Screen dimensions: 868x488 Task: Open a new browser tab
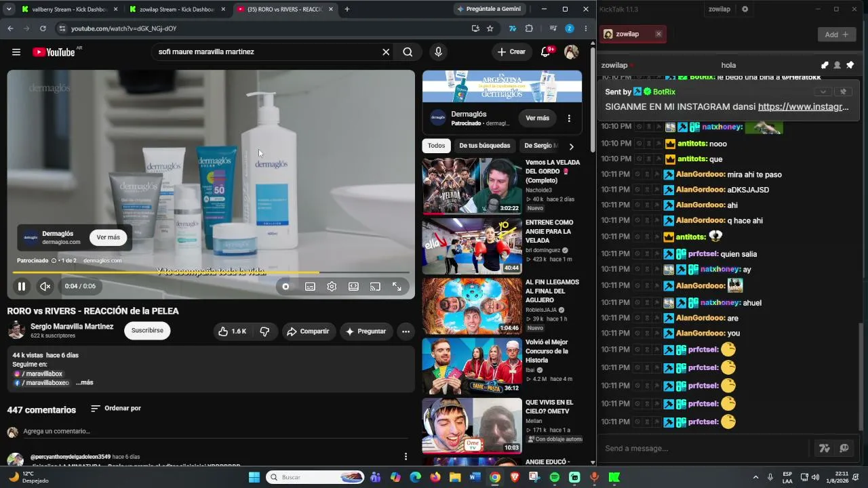(x=347, y=9)
